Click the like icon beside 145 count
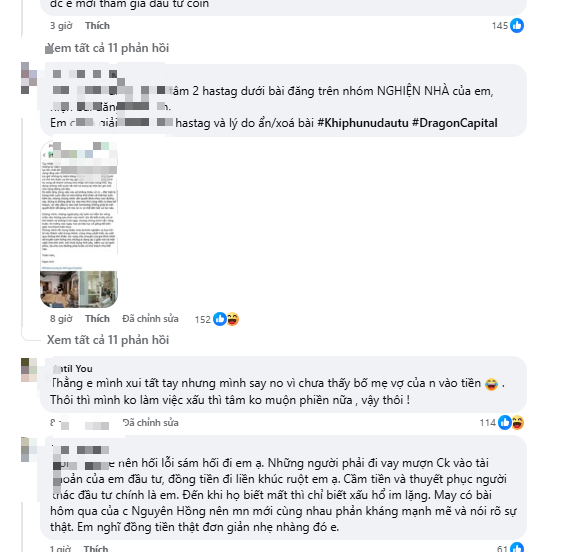 (517, 26)
